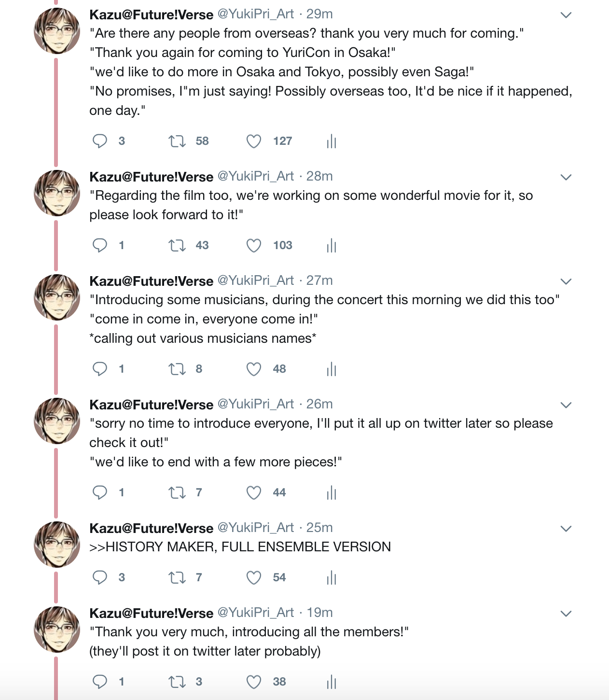Expand the options menu on the 27m tweet
Image resolution: width=609 pixels, height=700 pixels.
coord(566,281)
